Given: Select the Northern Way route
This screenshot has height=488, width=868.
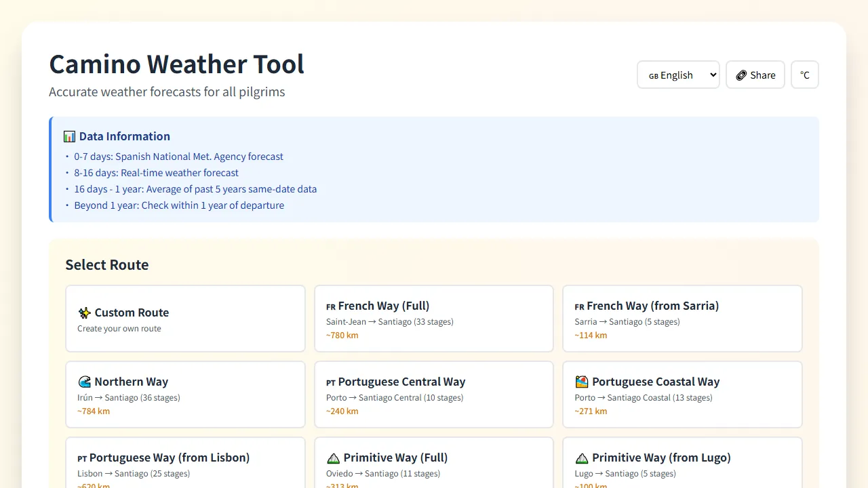Looking at the screenshot, I should pos(185,394).
